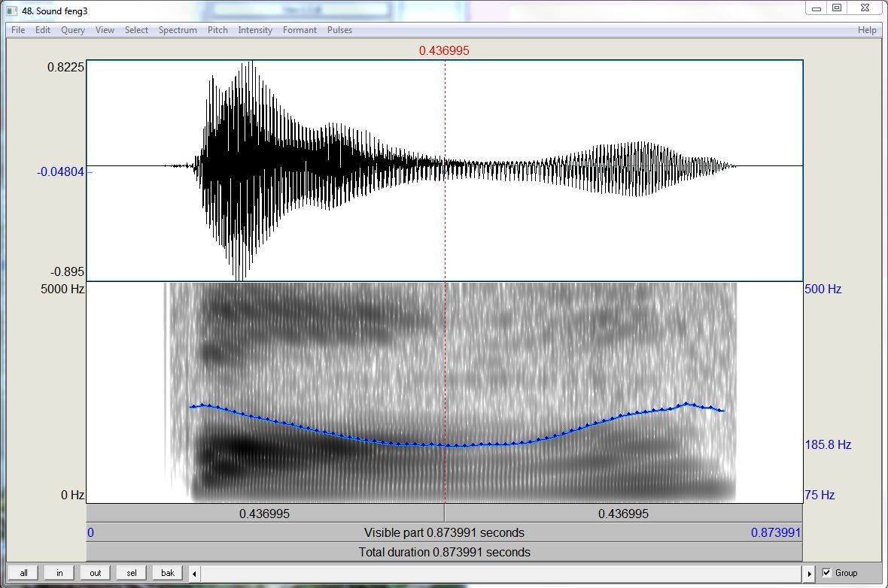Click the window start time 0 label

point(90,532)
